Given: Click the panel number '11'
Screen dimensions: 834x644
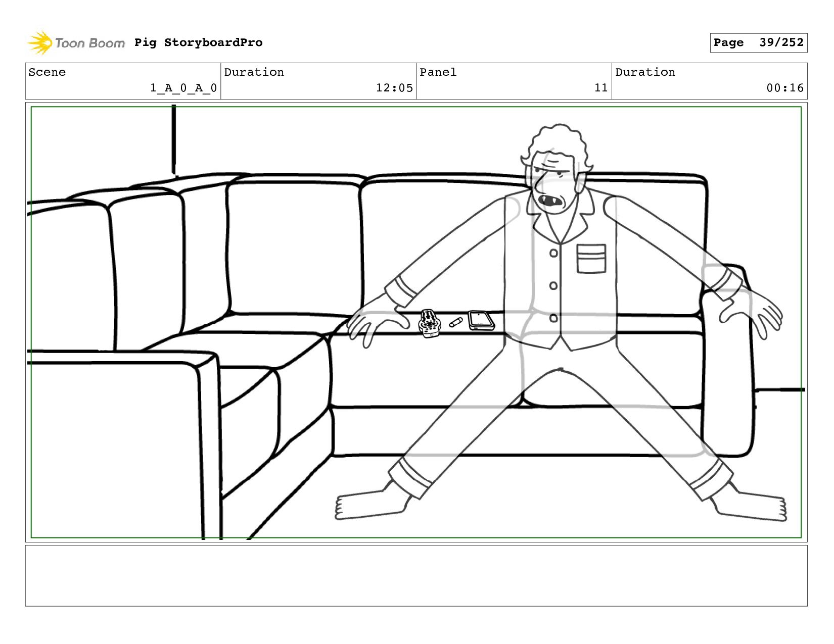Looking at the screenshot, I should point(601,88).
